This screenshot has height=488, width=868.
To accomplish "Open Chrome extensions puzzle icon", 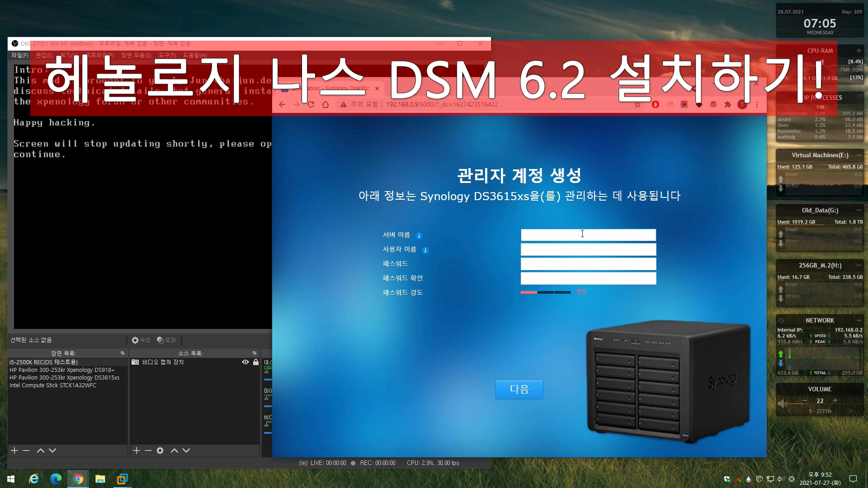I will [728, 104].
